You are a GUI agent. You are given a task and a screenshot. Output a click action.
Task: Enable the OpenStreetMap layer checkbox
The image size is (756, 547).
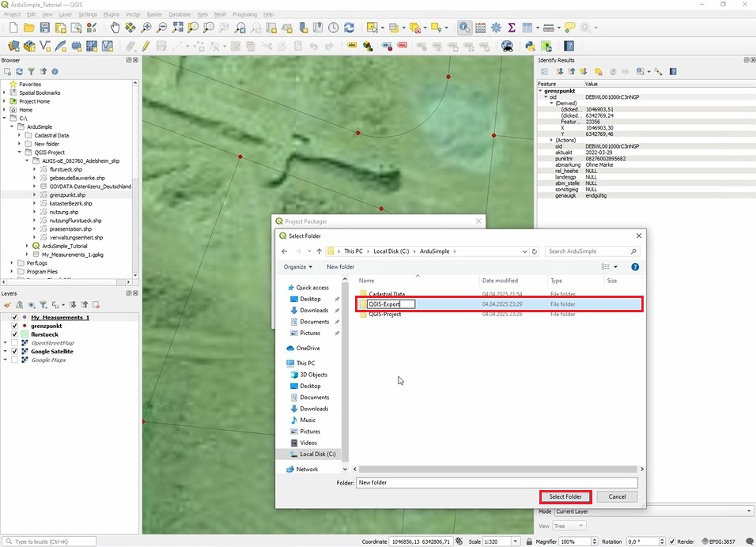click(x=14, y=343)
